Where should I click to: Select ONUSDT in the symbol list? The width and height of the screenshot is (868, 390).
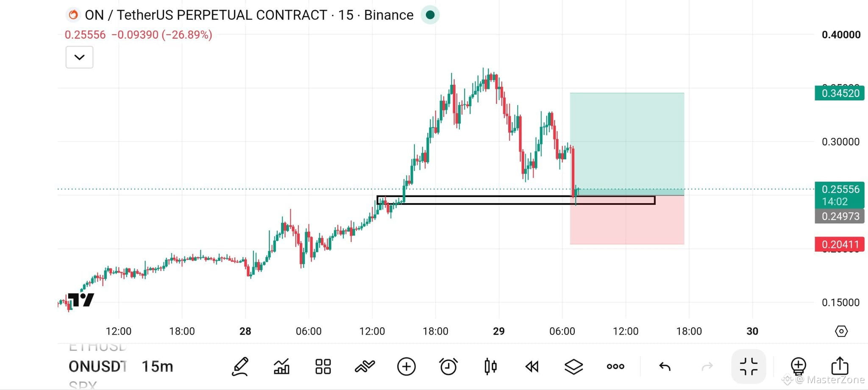point(97,367)
